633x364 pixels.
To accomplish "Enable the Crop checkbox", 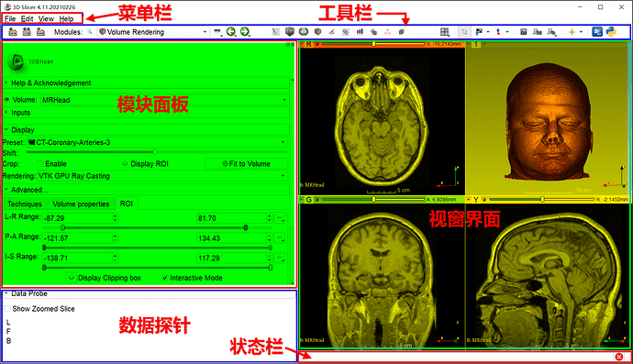I will 40,164.
